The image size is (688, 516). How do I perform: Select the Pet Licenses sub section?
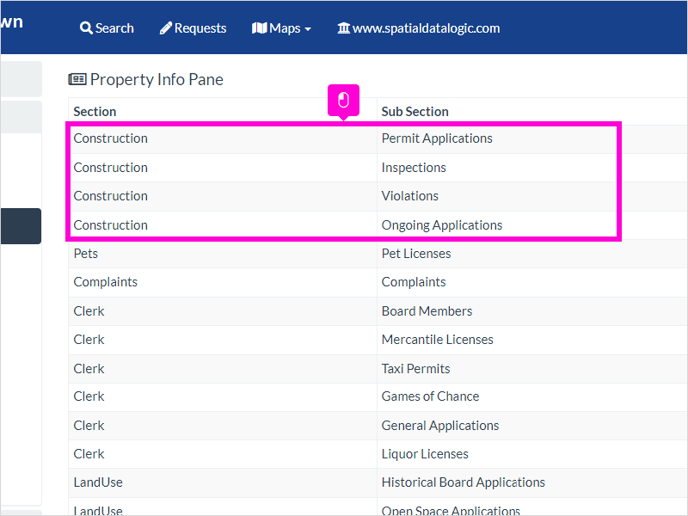pos(416,254)
